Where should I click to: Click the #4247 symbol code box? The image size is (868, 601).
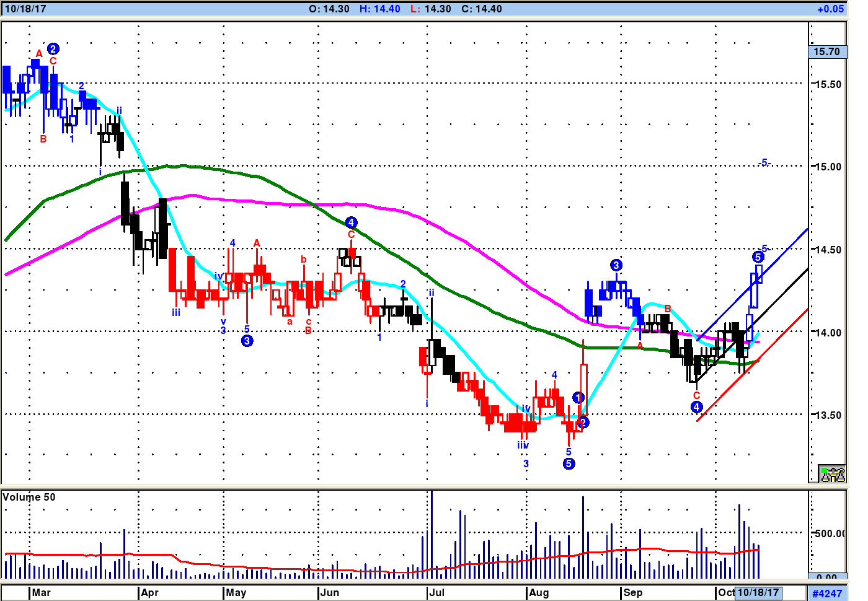[x=827, y=594]
